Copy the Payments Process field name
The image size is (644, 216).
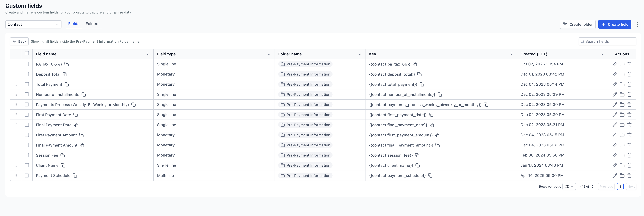pos(133,105)
